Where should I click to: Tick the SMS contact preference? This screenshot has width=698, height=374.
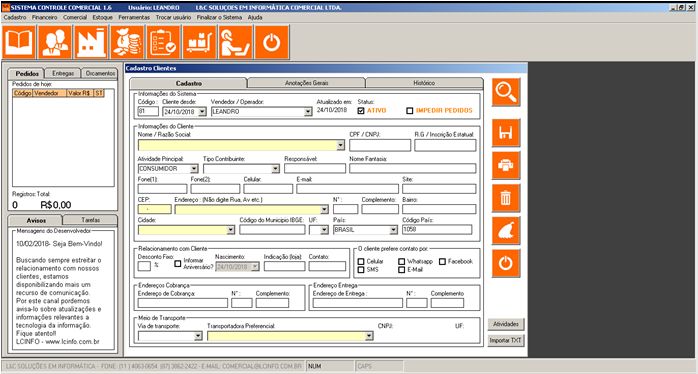click(x=361, y=270)
